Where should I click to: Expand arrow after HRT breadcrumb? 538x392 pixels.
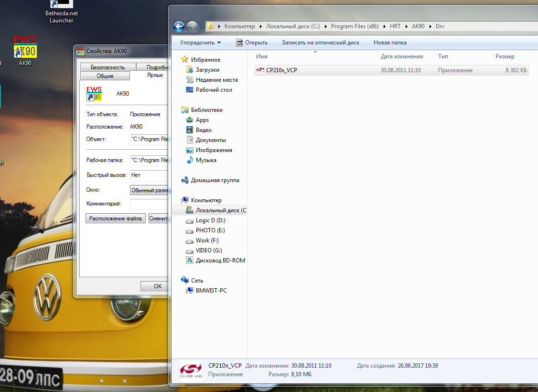406,26
